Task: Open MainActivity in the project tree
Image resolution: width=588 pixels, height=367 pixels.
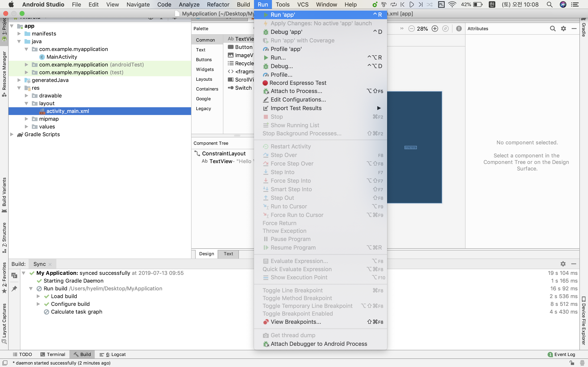Action: (61, 57)
